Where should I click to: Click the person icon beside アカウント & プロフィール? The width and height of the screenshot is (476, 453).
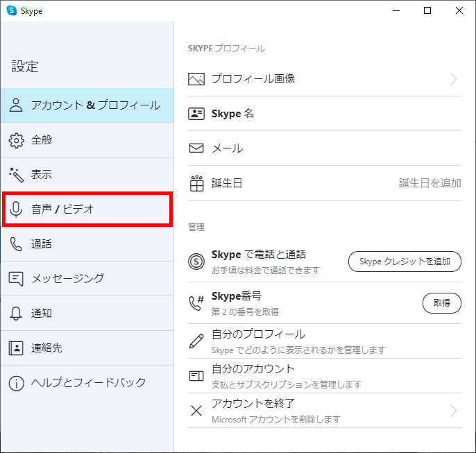16,105
